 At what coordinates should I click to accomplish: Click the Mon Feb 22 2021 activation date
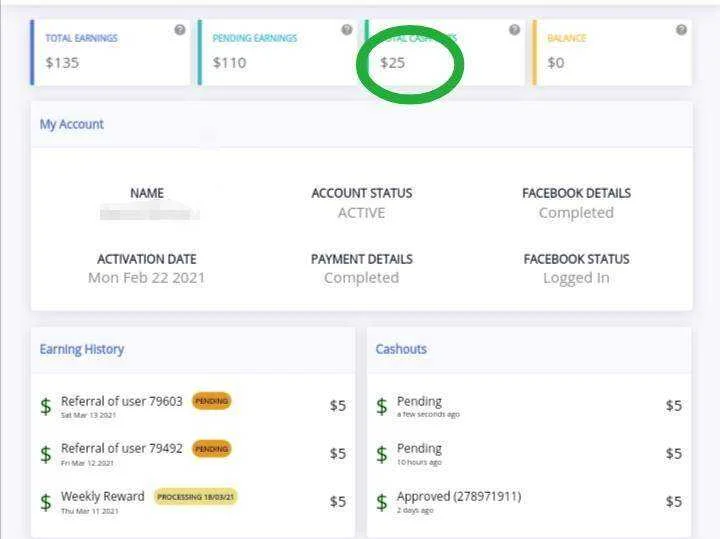(146, 278)
